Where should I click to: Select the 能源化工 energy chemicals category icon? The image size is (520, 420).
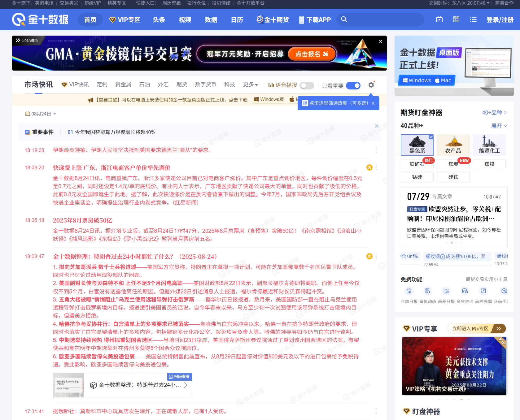coord(489,145)
